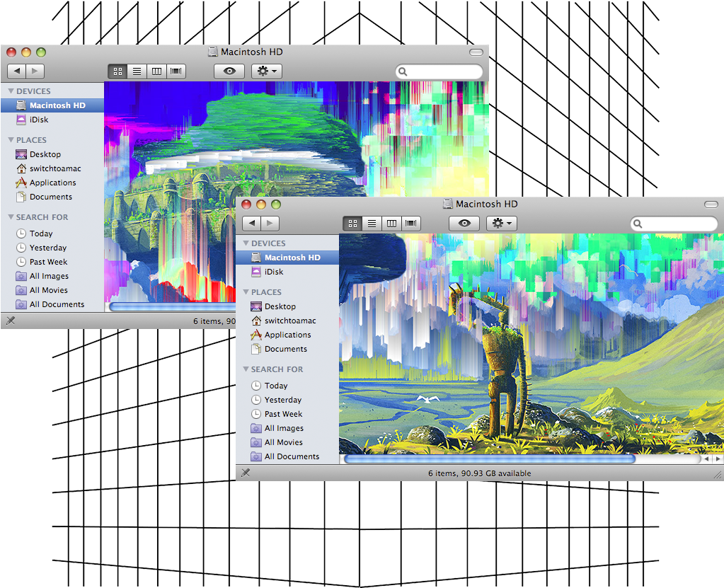
Task: Open switchtoamac home folder in front window
Action: coord(290,321)
